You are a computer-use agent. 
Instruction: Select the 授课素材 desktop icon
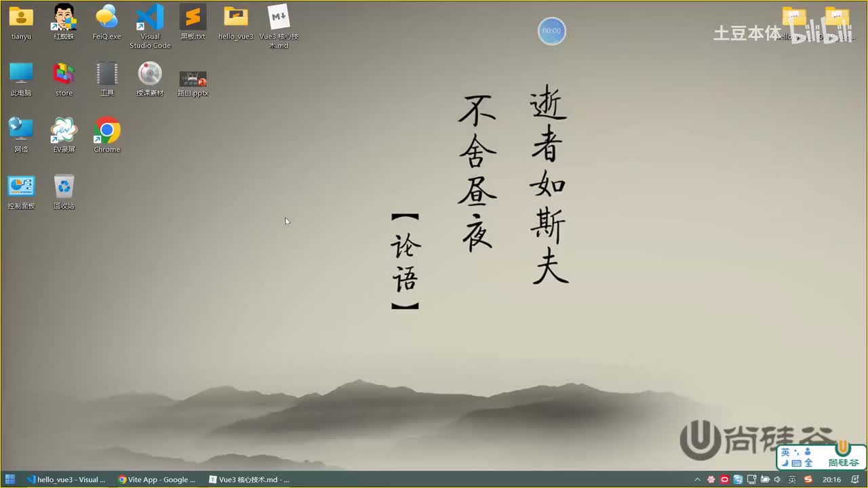tap(150, 79)
